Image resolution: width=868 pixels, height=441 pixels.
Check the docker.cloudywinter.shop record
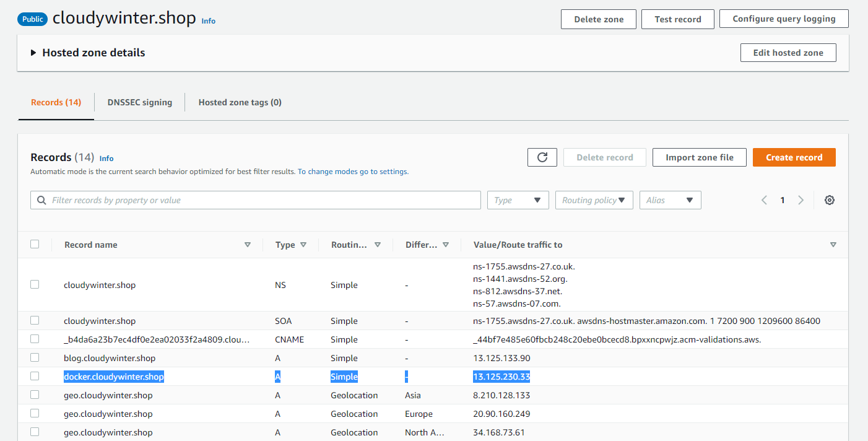click(x=35, y=376)
